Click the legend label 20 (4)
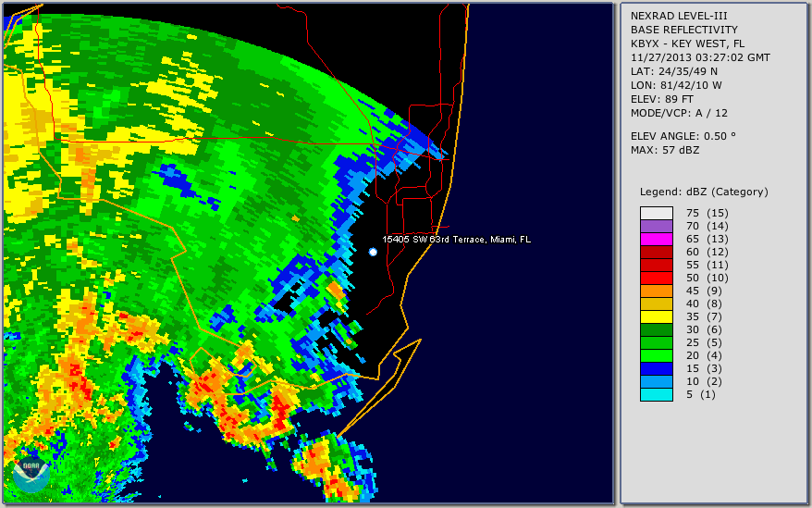The width and height of the screenshot is (812, 508). [704, 355]
